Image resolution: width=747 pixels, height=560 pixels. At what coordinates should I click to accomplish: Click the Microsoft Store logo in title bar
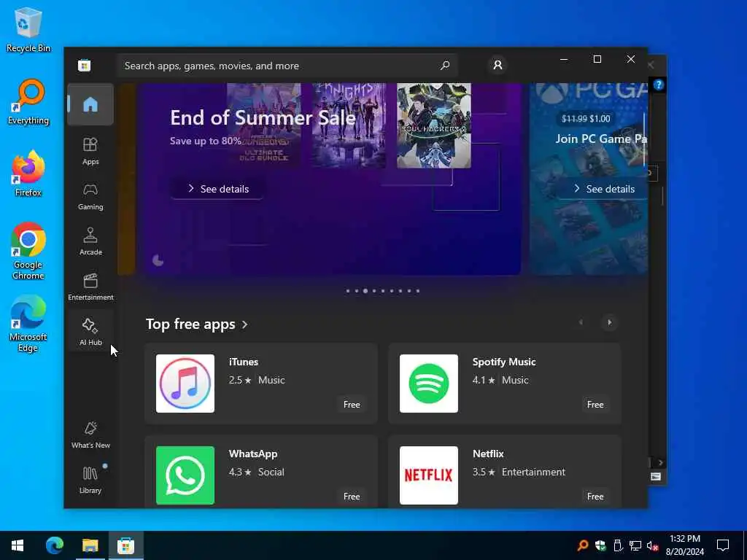85,65
